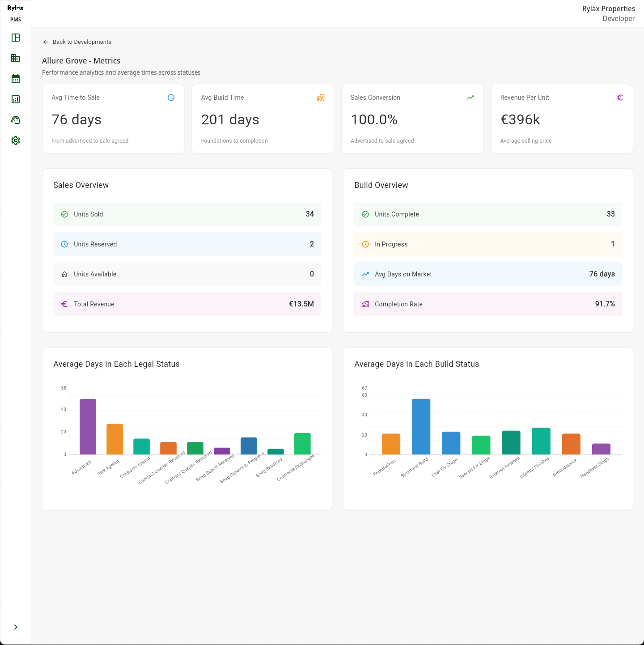Click the trend arrow on Sales Conversion card
The image size is (644, 645).
click(x=470, y=97)
